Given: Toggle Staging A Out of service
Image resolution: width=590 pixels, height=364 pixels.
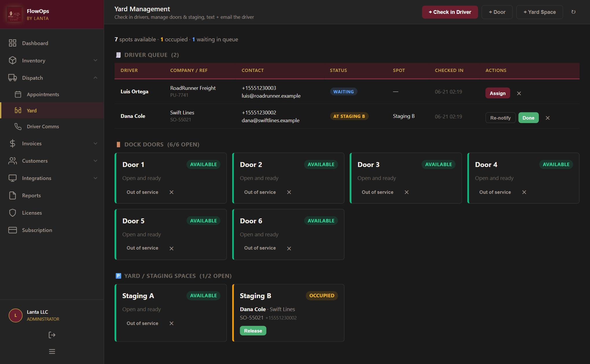Looking at the screenshot, I should [142, 323].
